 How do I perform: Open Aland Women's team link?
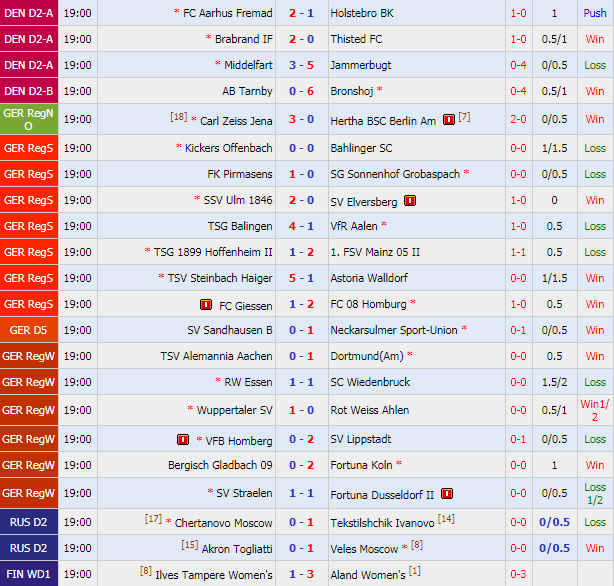point(368,575)
